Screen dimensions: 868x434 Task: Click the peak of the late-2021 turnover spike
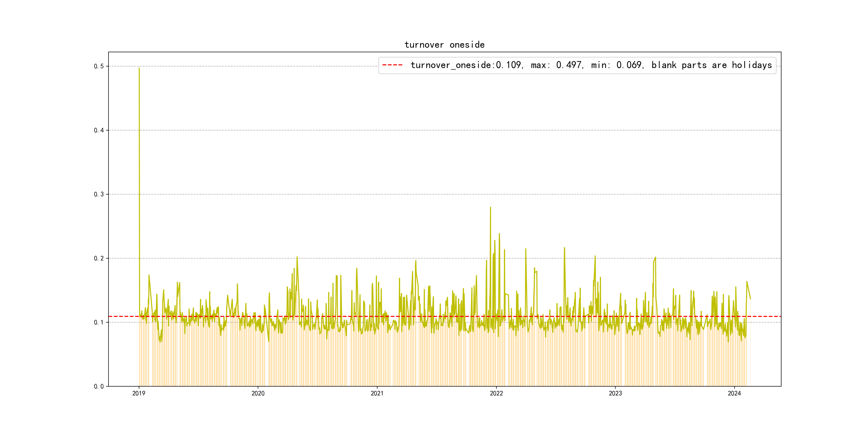click(x=490, y=208)
